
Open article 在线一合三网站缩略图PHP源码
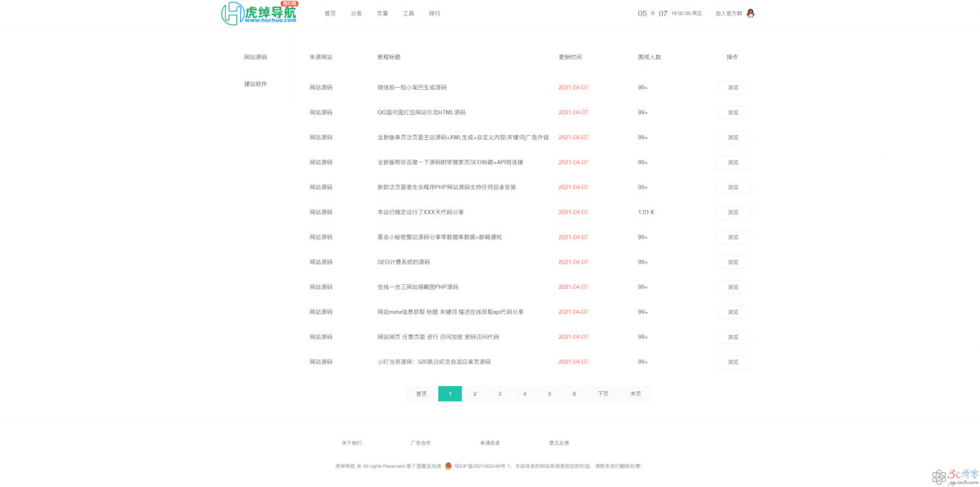pos(417,287)
